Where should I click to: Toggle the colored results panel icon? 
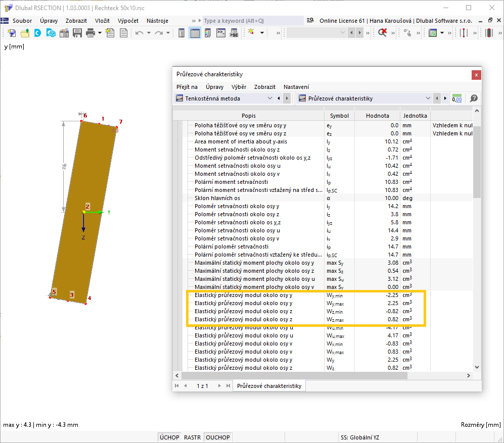[208, 33]
